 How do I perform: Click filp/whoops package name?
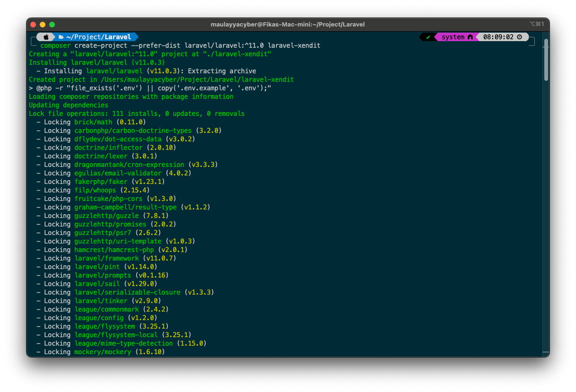[95, 190]
